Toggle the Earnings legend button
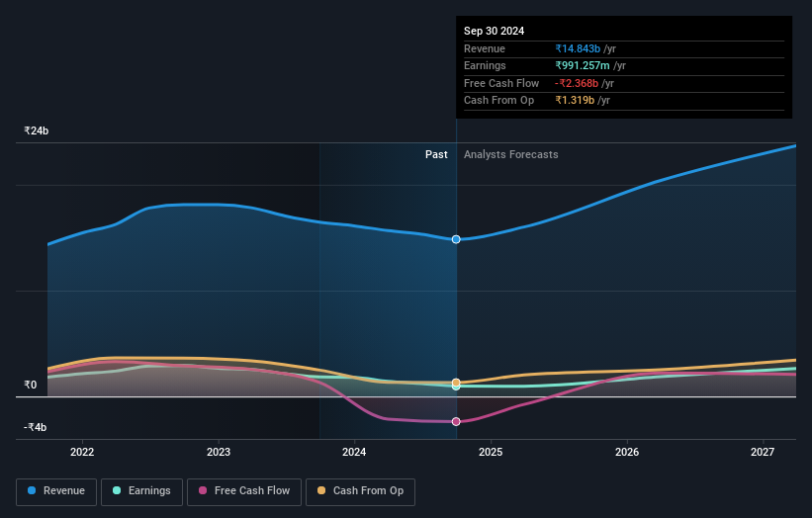This screenshot has width=812, height=518. pos(141,491)
